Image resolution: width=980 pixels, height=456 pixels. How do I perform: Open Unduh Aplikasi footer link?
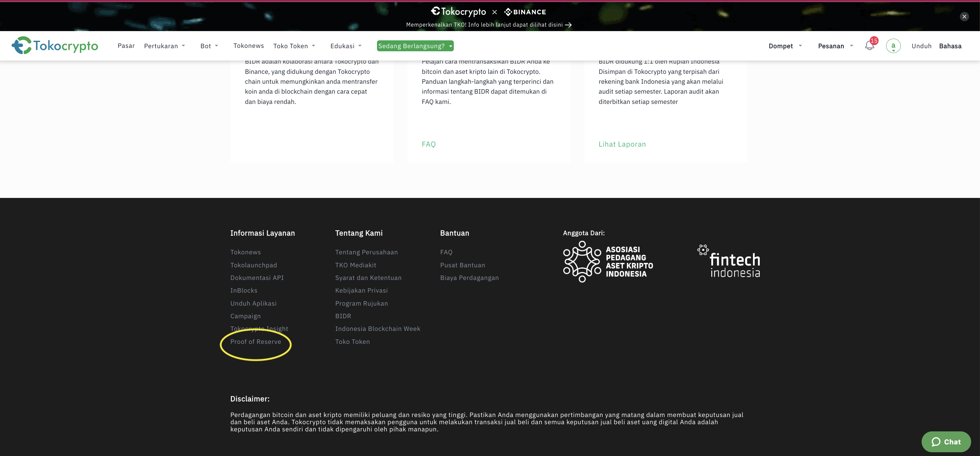click(x=253, y=303)
